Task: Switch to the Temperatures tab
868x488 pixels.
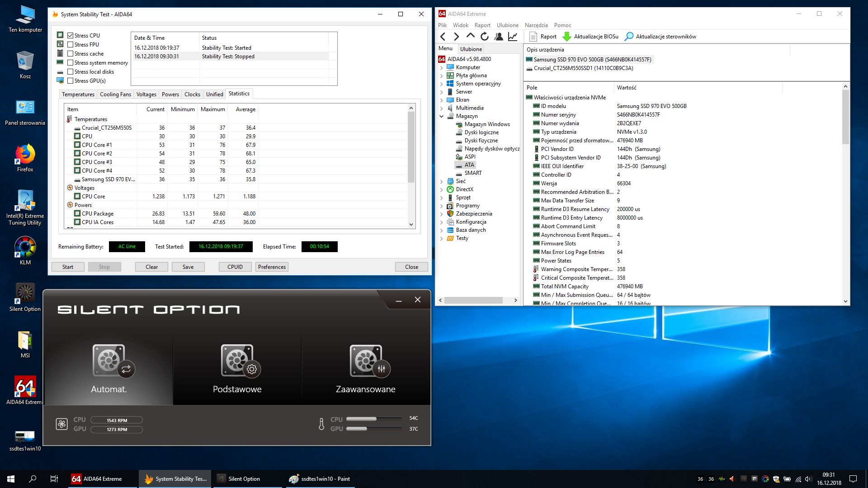Action: 78,94
